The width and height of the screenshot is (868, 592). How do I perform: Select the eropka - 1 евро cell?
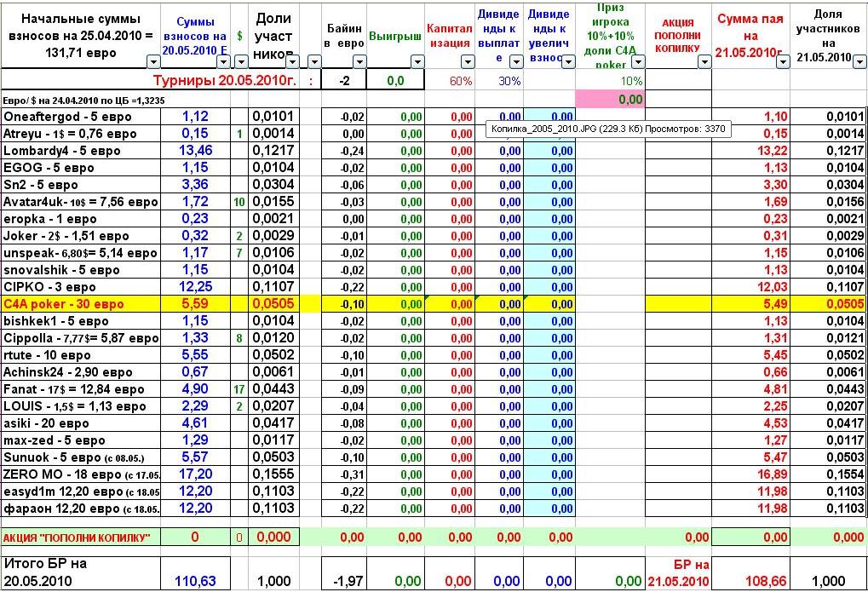(x=81, y=218)
